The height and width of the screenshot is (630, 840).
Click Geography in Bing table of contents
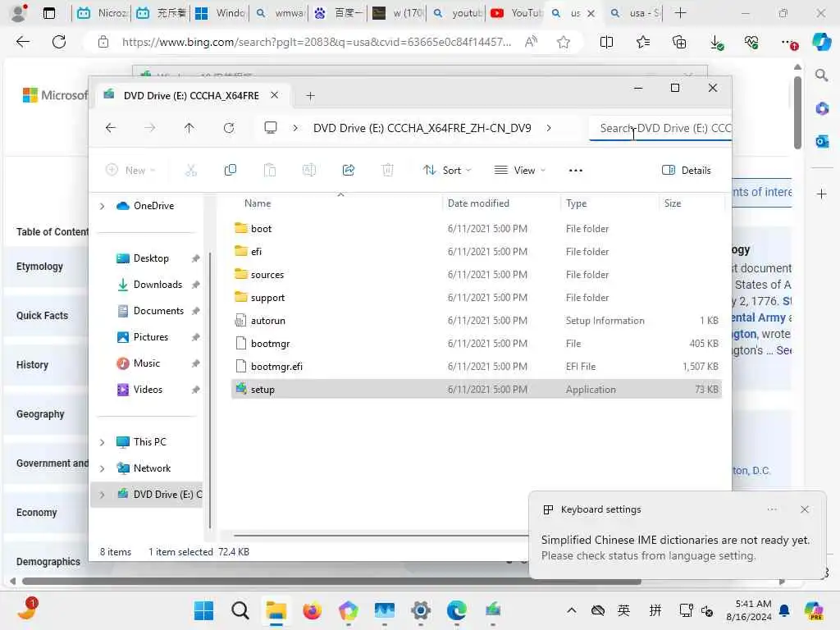tap(40, 414)
